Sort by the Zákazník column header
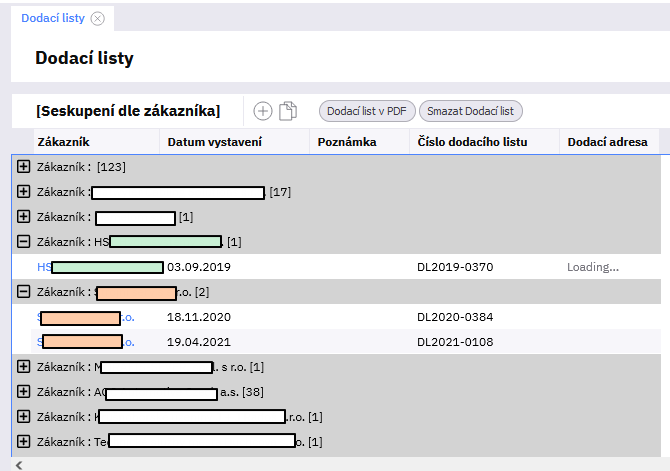The height and width of the screenshot is (471, 670). click(63, 142)
